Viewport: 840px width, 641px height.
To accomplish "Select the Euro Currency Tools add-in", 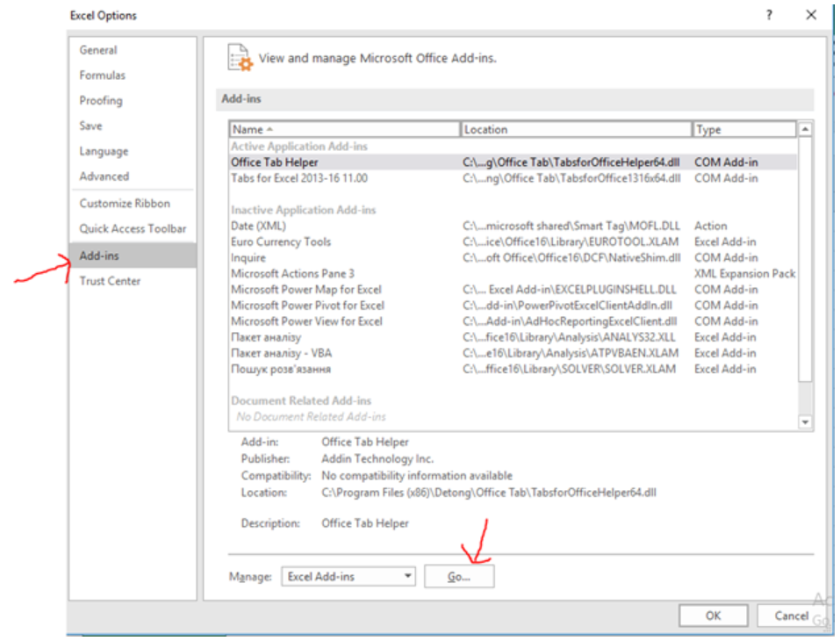I will click(x=513, y=241).
